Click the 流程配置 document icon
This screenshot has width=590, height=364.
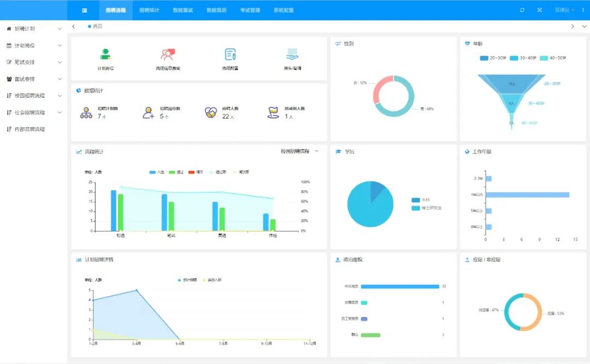(x=231, y=54)
